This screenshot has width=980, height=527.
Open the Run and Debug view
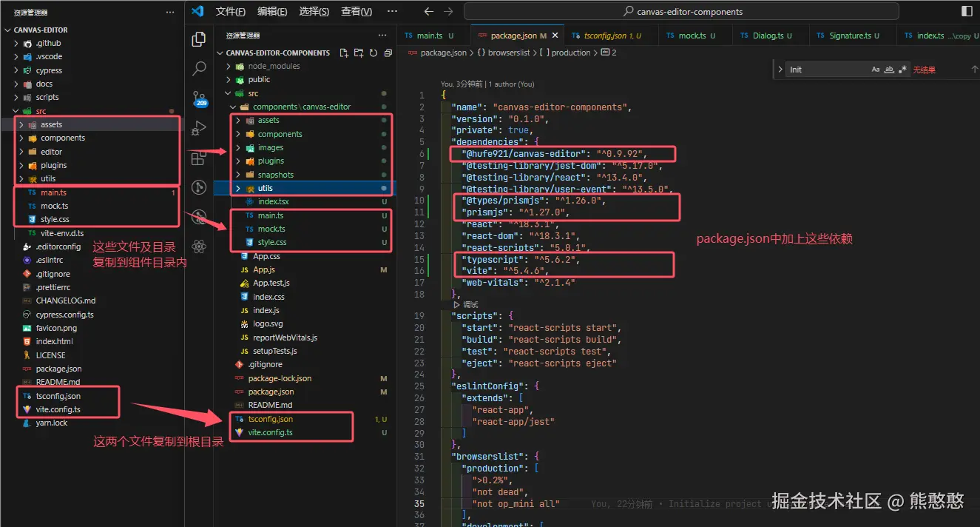(198, 128)
